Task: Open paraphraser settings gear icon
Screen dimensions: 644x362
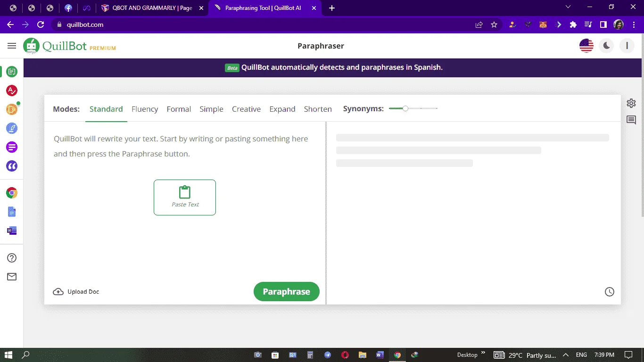Action: (x=631, y=103)
